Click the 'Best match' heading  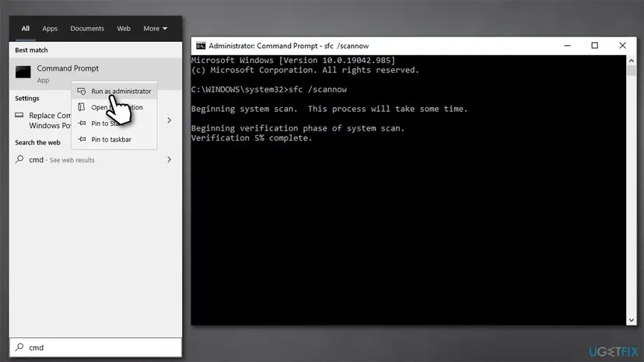[31, 50]
